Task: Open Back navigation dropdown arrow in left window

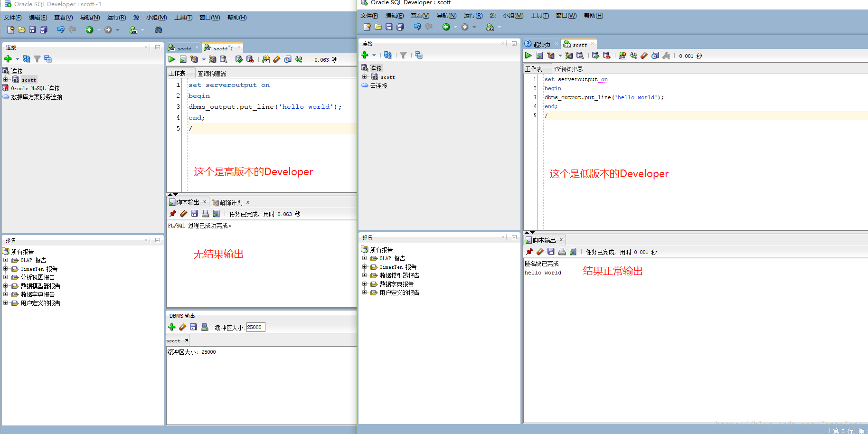Action: 99,30
